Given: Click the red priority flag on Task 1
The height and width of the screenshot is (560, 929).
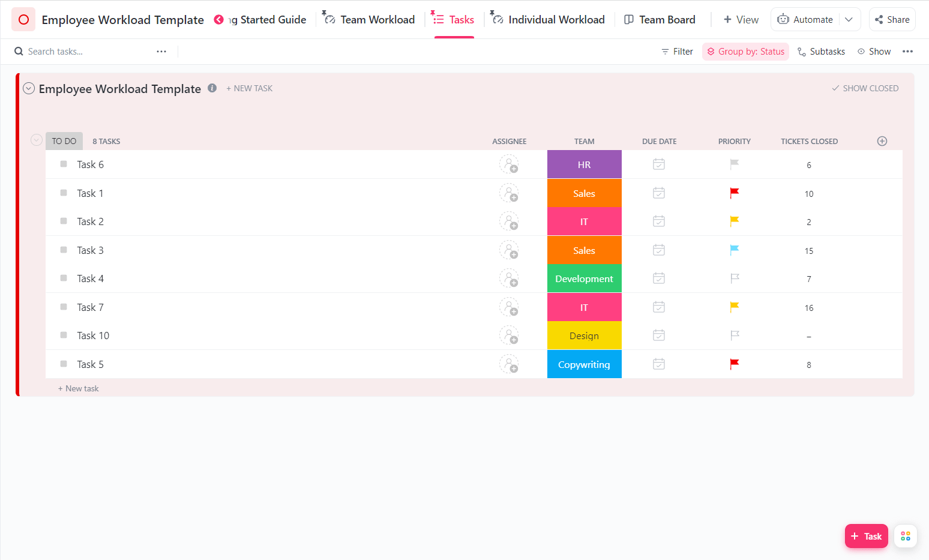Looking at the screenshot, I should [734, 193].
